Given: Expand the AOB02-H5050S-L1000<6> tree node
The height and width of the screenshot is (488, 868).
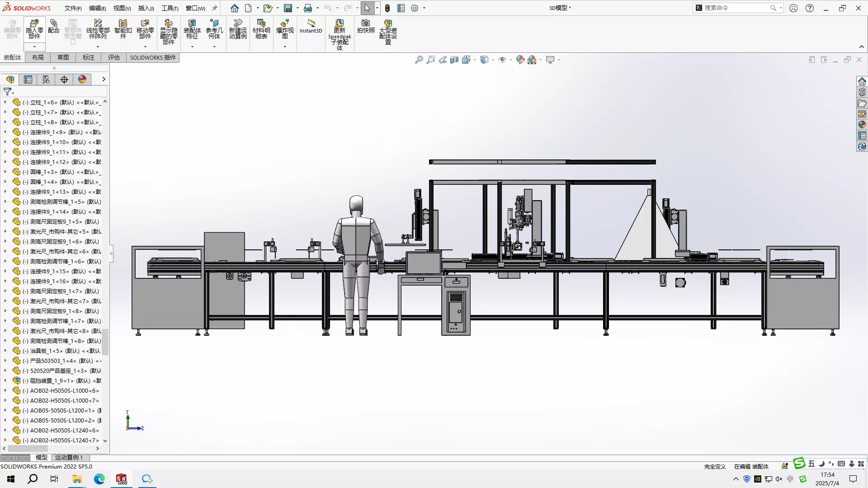Looking at the screenshot, I should (5, 390).
